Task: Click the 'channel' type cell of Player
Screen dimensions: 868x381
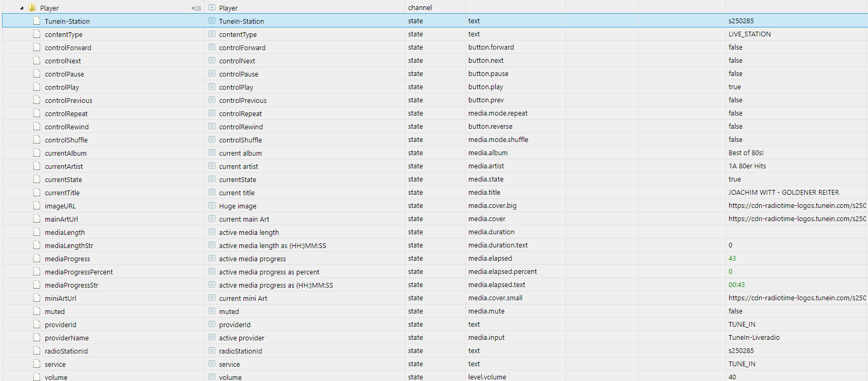Action: click(x=420, y=8)
